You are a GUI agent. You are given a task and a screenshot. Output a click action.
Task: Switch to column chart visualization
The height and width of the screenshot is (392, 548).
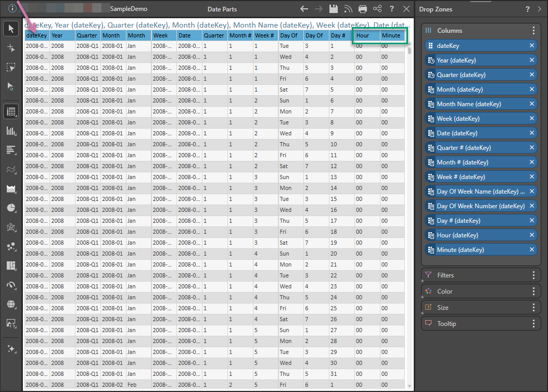pos(10,131)
